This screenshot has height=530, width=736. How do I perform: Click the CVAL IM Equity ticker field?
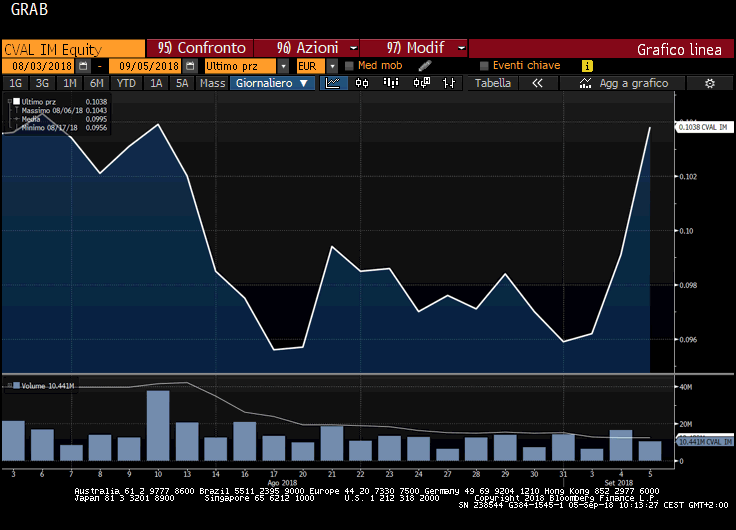(72, 48)
